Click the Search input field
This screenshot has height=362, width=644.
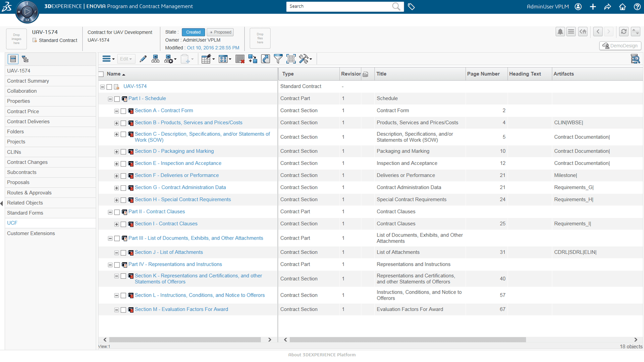[x=339, y=6]
